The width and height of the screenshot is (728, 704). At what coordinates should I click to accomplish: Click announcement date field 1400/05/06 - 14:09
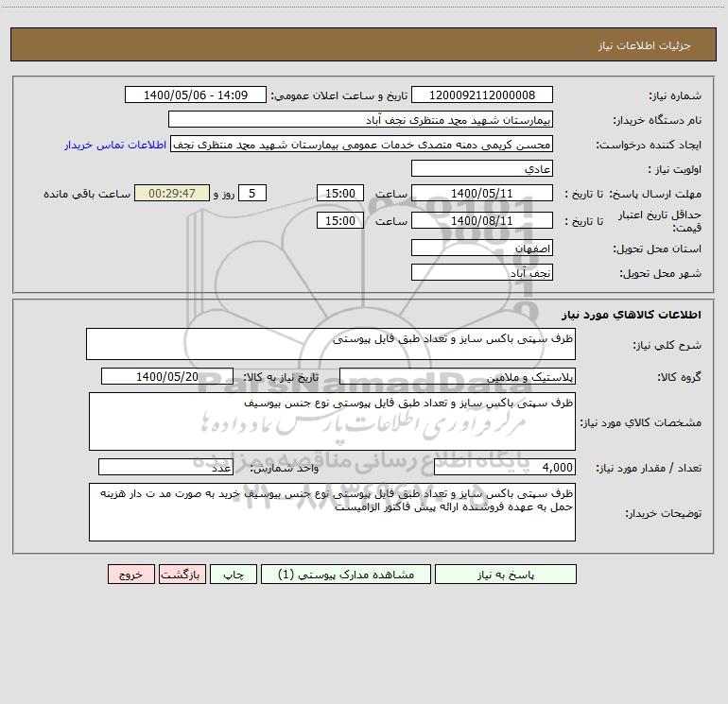click(196, 95)
